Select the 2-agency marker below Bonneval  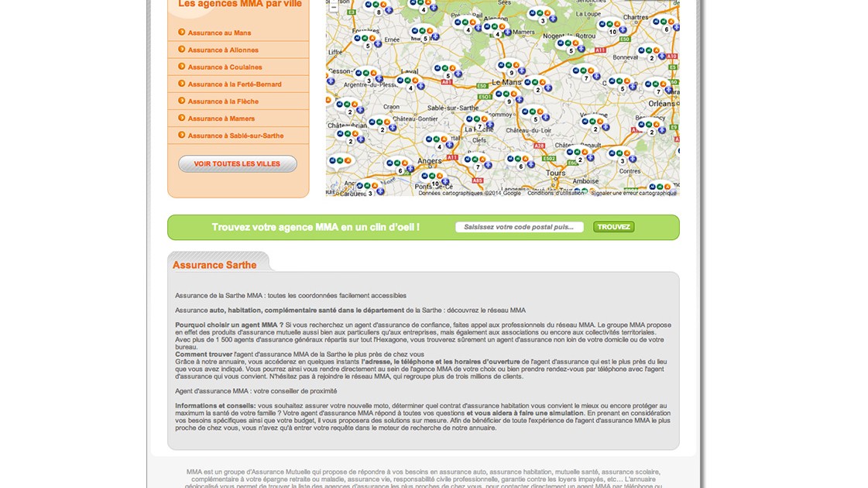coord(651,54)
